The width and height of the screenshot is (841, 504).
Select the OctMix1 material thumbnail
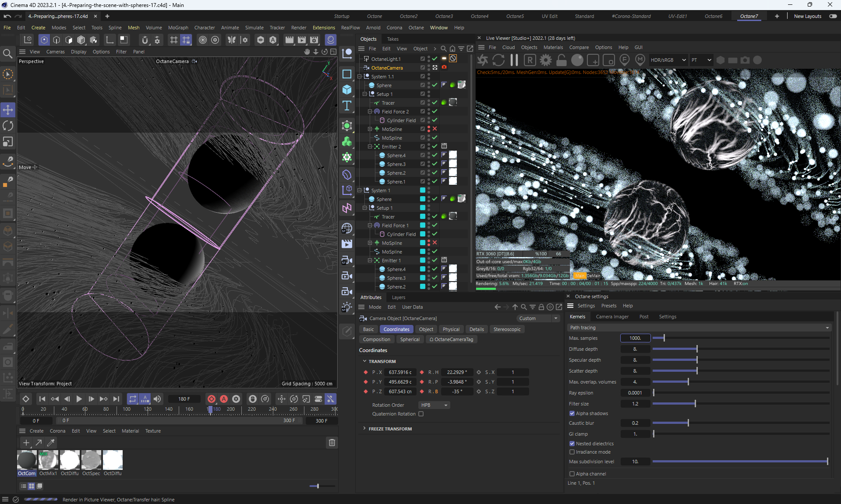click(48, 460)
